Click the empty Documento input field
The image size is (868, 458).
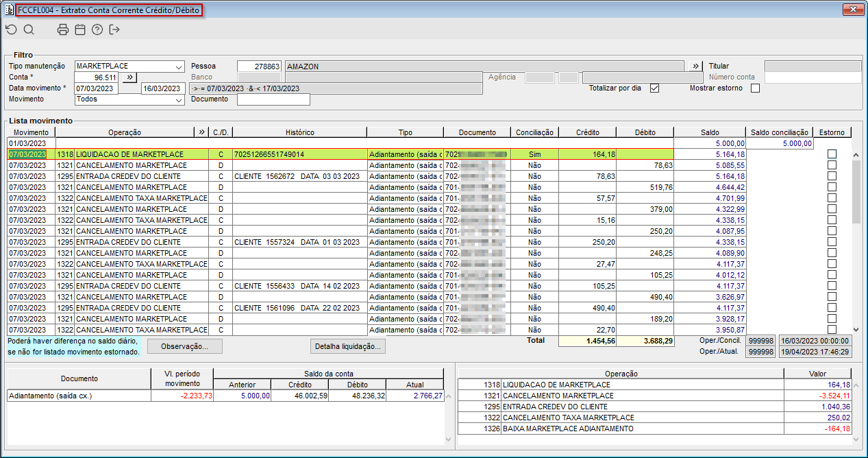coord(273,99)
